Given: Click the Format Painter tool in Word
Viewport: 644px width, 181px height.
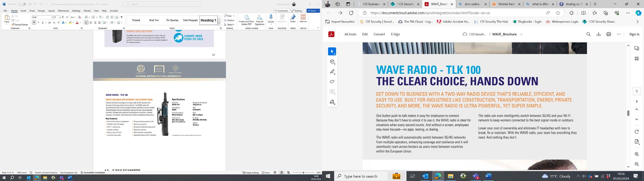Looking at the screenshot, I should click(x=20, y=25).
